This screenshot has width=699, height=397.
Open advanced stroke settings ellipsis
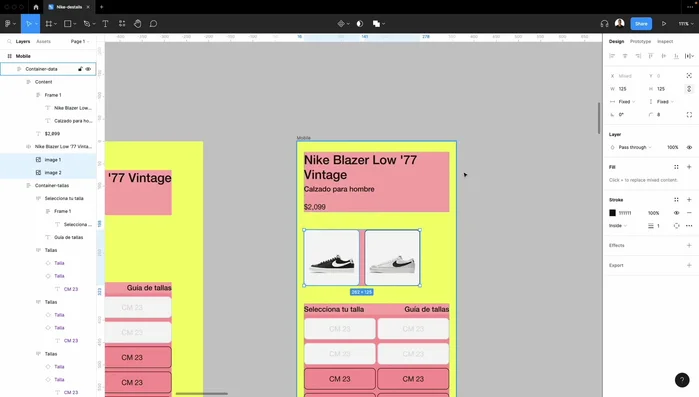point(689,226)
